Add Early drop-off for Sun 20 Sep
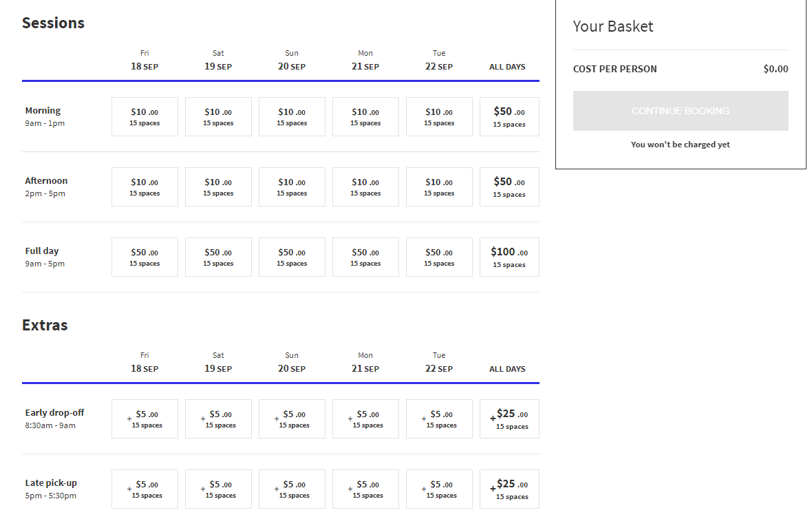 292,419
